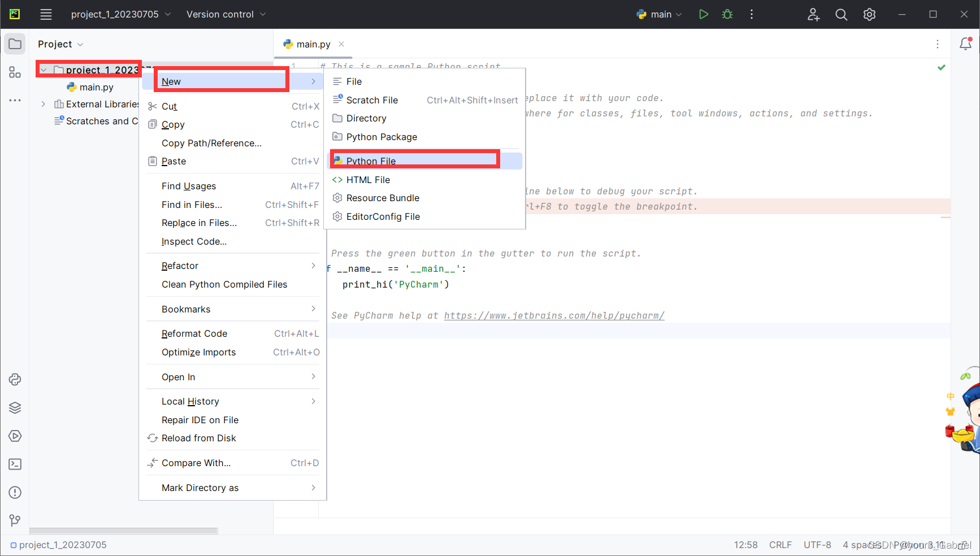Select Find in Files menu item
The width and height of the screenshot is (980, 556).
point(233,205)
